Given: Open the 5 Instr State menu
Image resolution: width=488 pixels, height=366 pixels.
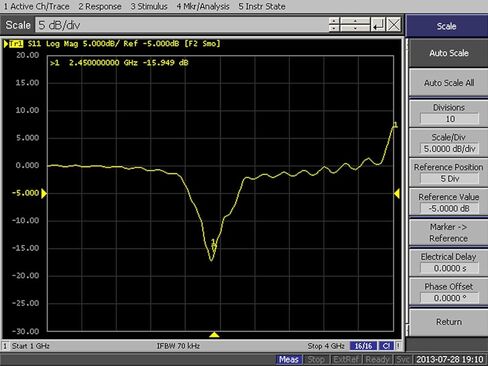Looking at the screenshot, I should click(262, 6).
